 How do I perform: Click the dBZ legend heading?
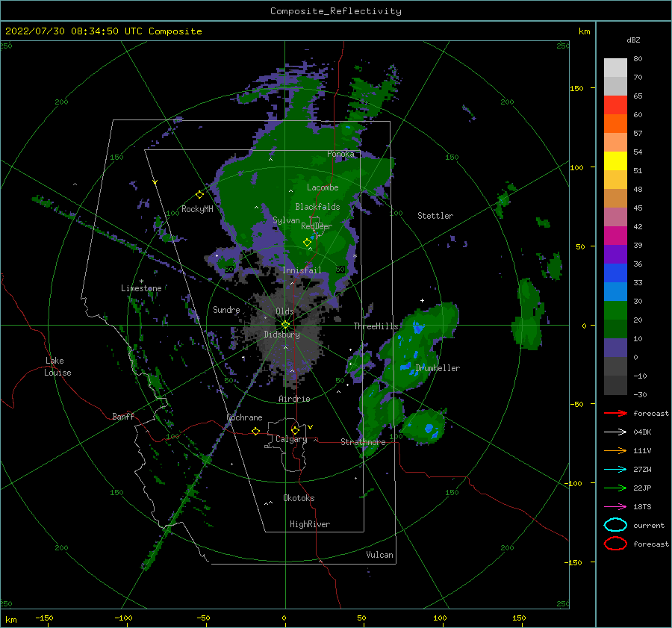point(633,40)
